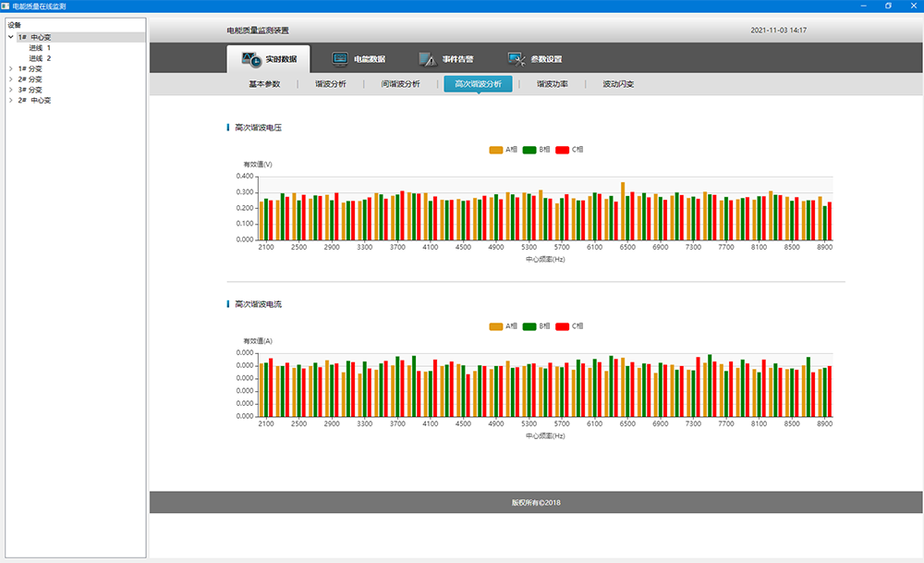Open the 波动闪变 sub-tab
The height and width of the screenshot is (563, 924).
(x=618, y=84)
